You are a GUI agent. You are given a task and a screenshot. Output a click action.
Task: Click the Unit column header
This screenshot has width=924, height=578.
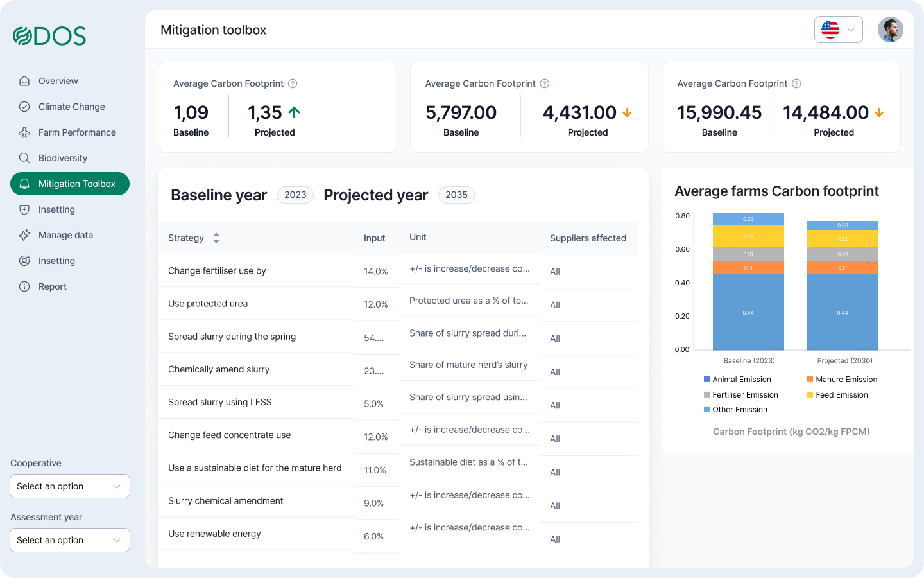[x=418, y=237]
